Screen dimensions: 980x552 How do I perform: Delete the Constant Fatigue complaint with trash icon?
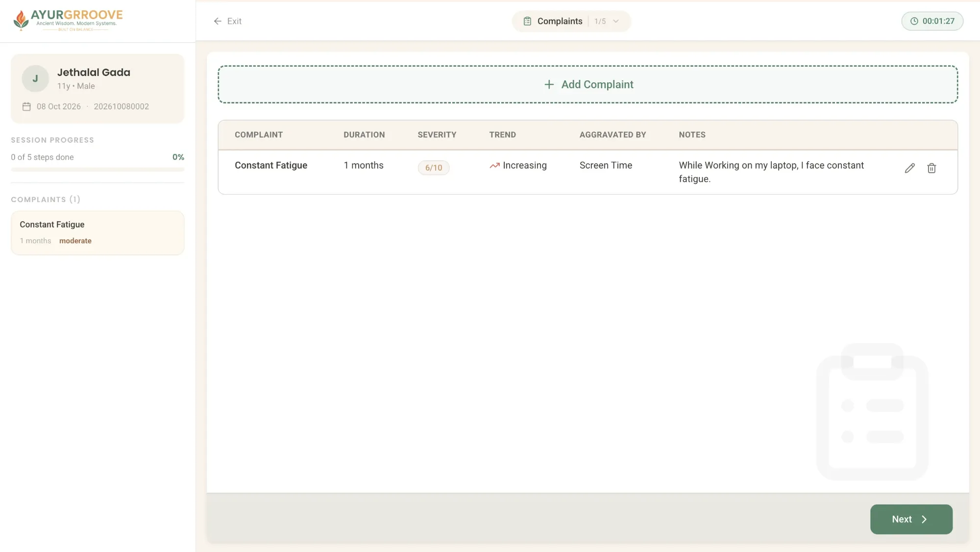click(931, 168)
